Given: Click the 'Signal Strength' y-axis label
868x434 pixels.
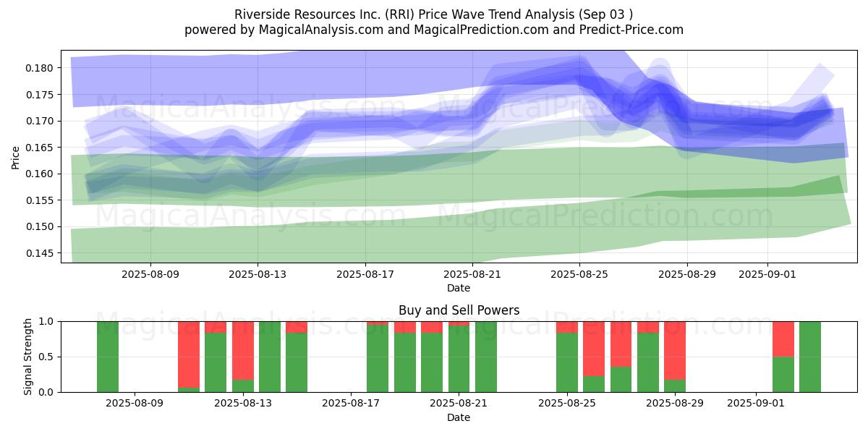Looking at the screenshot, I should click(28, 357).
